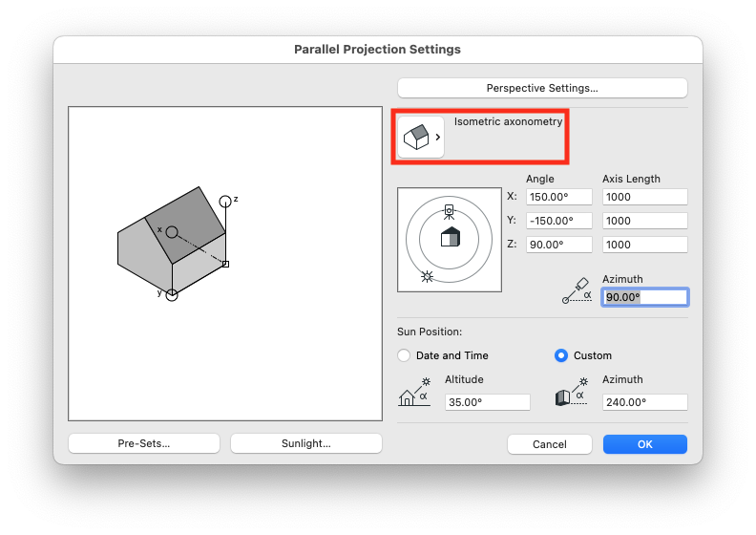Edit the sun Altitude 35.00° field

coord(488,402)
